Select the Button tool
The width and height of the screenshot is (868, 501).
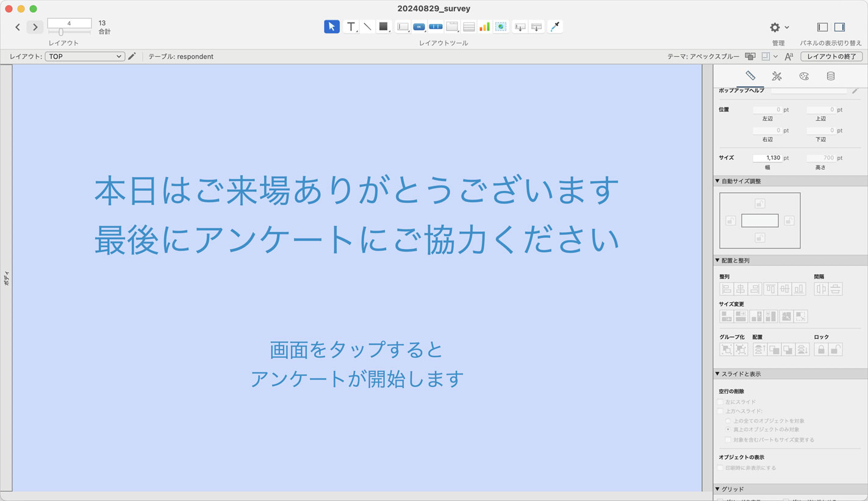click(419, 27)
